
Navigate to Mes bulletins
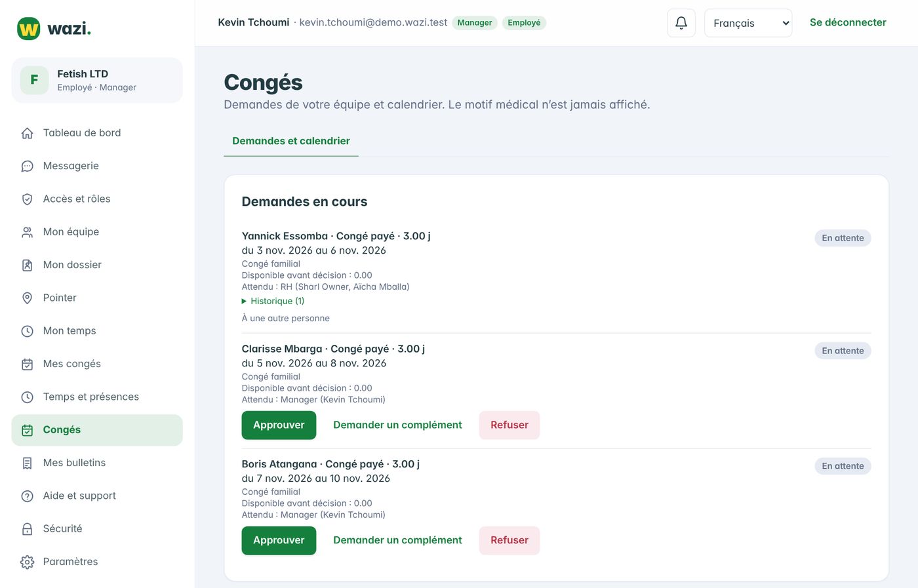pyautogui.click(x=97, y=463)
